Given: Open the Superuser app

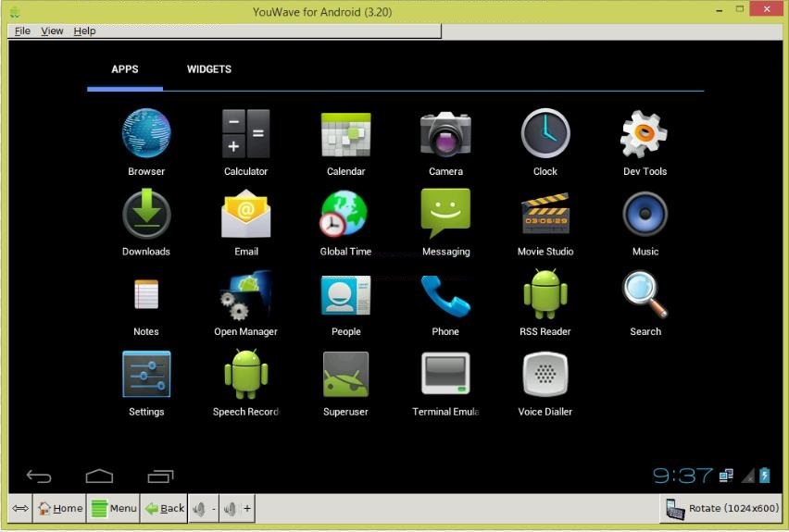Looking at the screenshot, I should click(345, 375).
